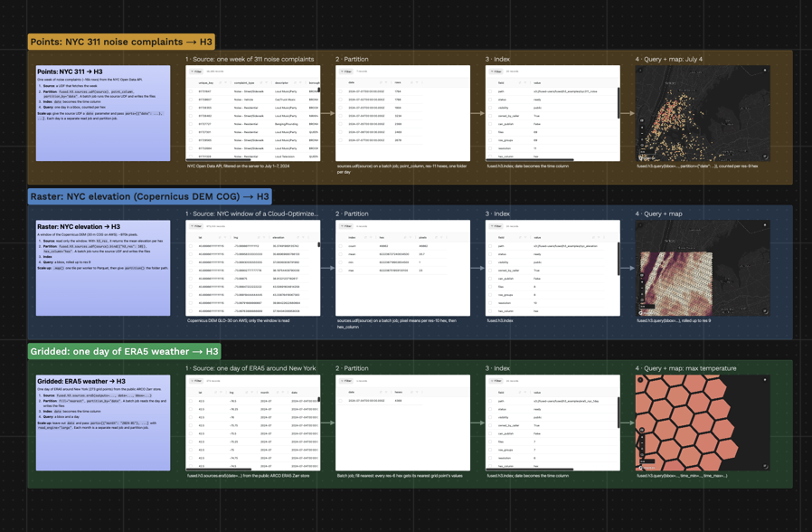Select the 'Gridded: one day of ERA5 weather → H3' label
The image size is (812, 532).
[124, 351]
